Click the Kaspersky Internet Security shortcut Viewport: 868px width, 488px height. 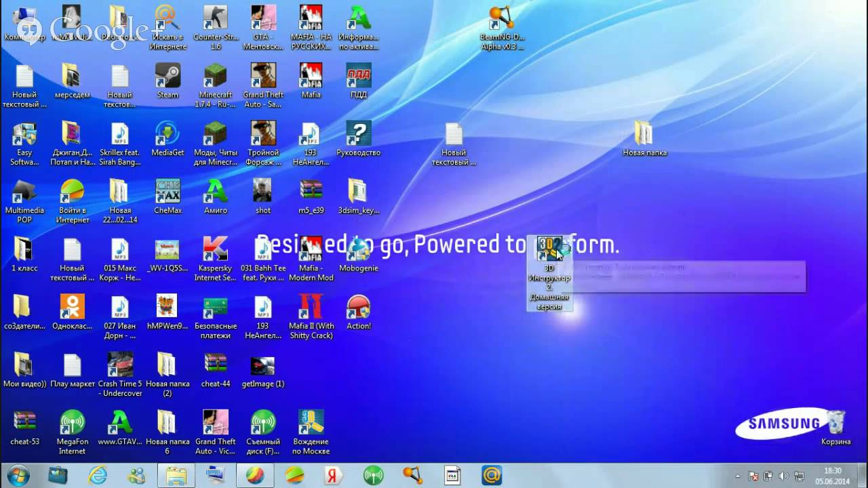coord(216,259)
